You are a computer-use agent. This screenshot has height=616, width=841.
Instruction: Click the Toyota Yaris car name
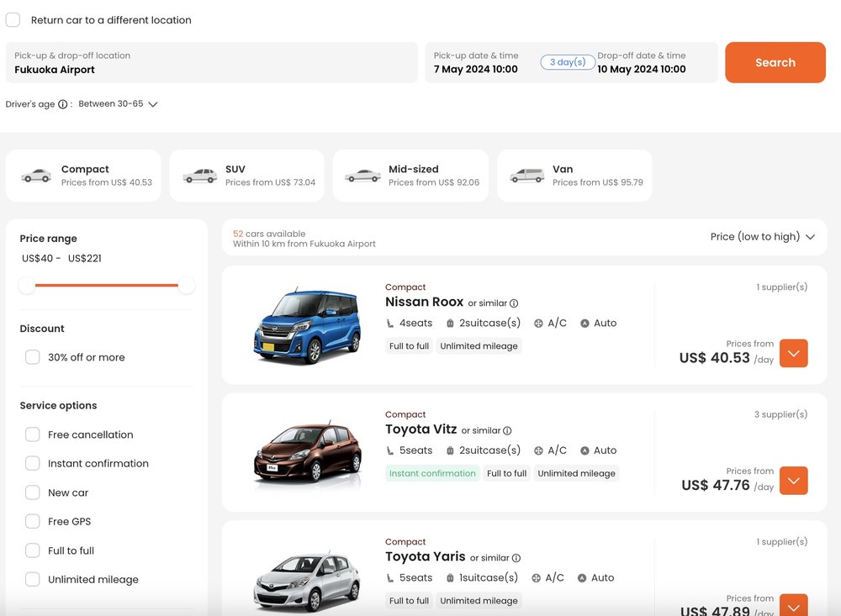(426, 556)
